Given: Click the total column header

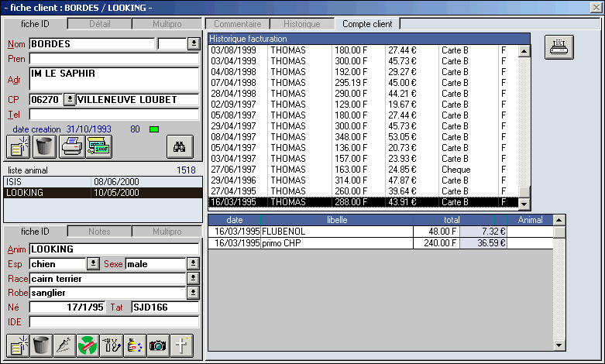Looking at the screenshot, I should [x=452, y=220].
